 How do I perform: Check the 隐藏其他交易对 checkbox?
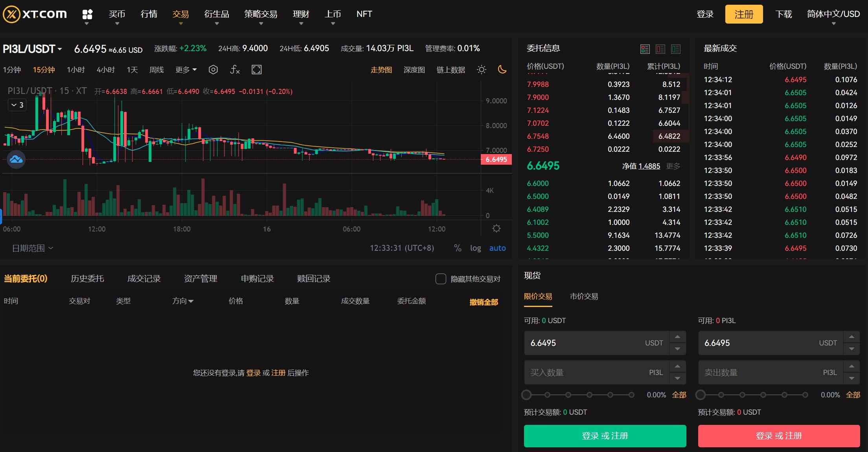point(440,279)
